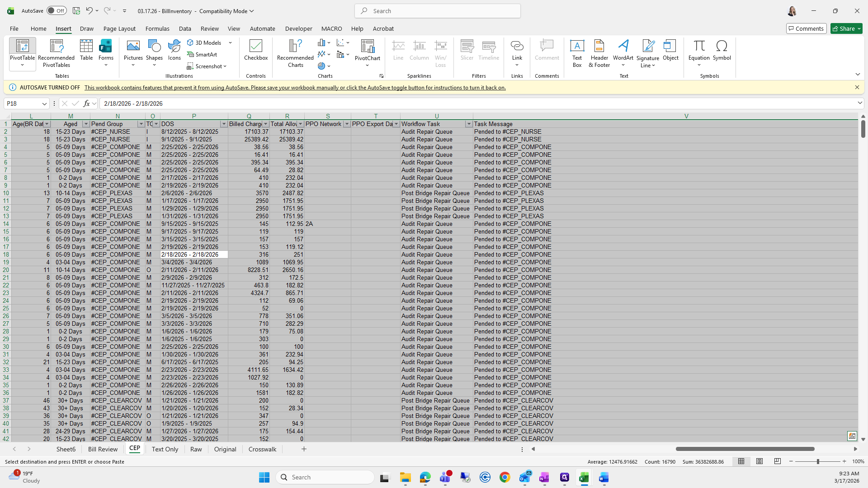This screenshot has height=488, width=868.
Task: Switch to the Bill Review sheet
Action: (x=103, y=449)
